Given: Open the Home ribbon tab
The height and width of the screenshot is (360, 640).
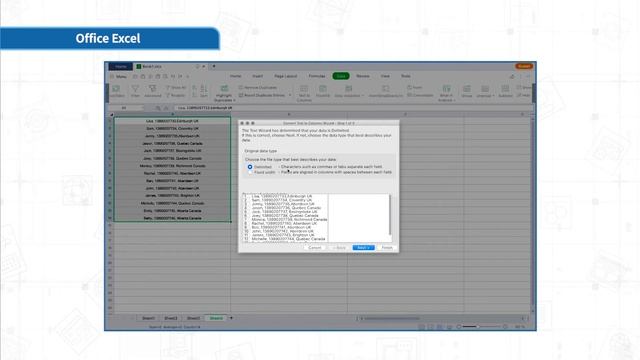Looking at the screenshot, I should 236,76.
